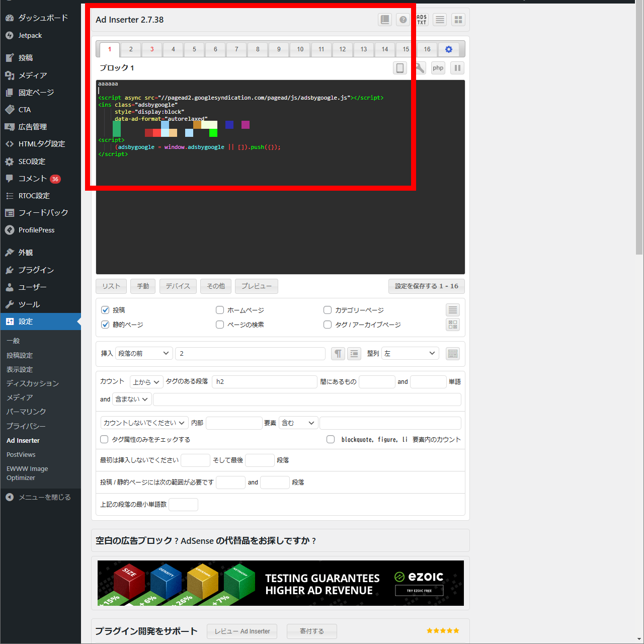Switch to block tab 12

(343, 49)
